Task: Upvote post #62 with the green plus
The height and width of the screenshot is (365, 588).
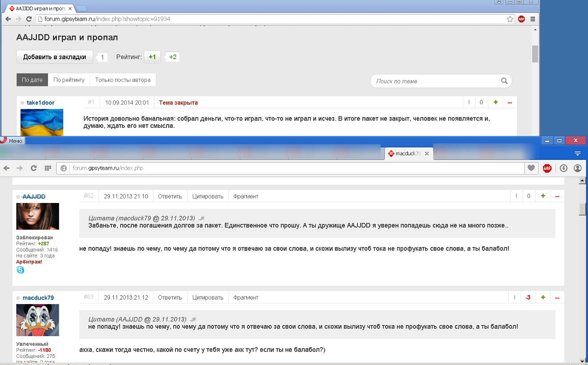Action: [543, 196]
